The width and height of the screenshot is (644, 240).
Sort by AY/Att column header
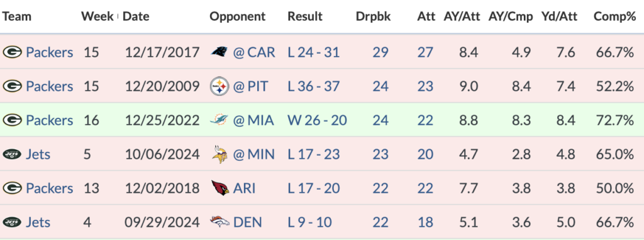click(x=461, y=16)
